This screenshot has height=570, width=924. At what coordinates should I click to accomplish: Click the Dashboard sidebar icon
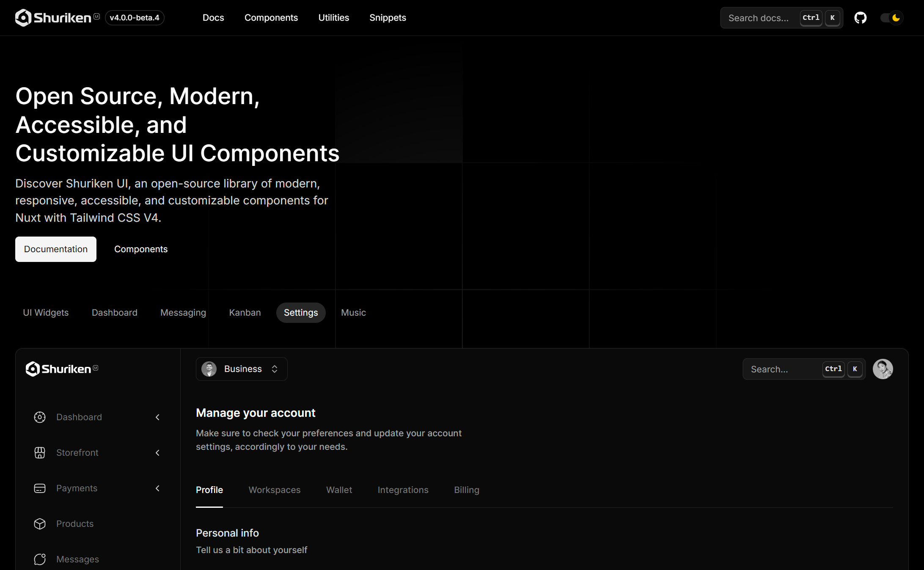(40, 417)
